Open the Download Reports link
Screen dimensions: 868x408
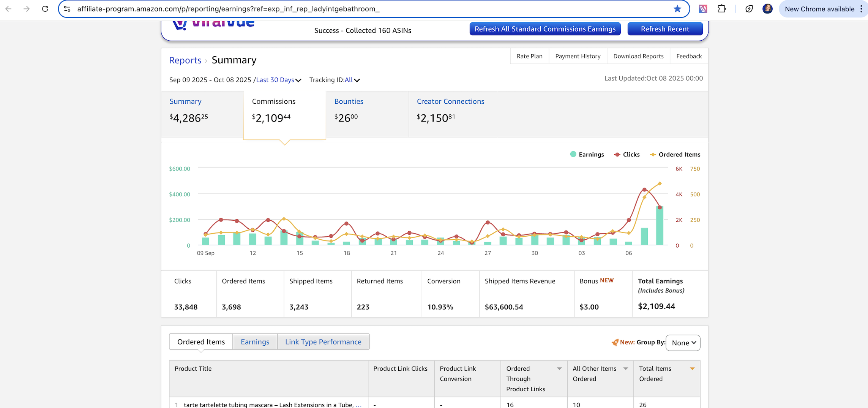(x=638, y=56)
